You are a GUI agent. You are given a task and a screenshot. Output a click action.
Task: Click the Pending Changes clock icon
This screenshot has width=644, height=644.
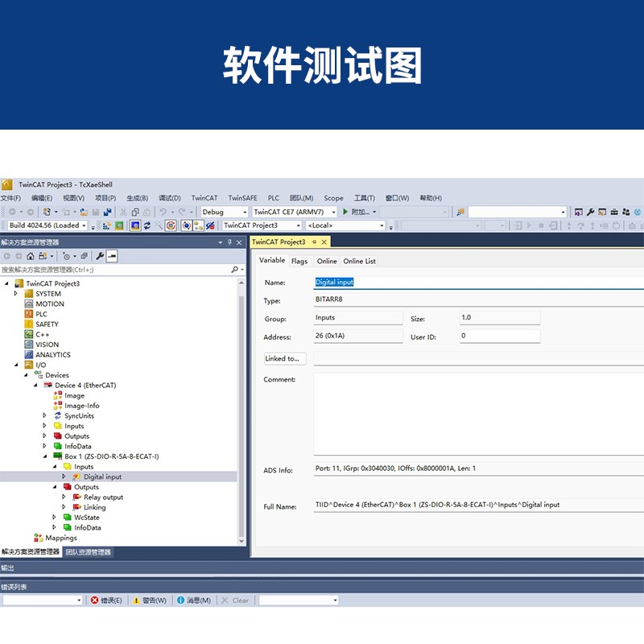click(x=66, y=256)
